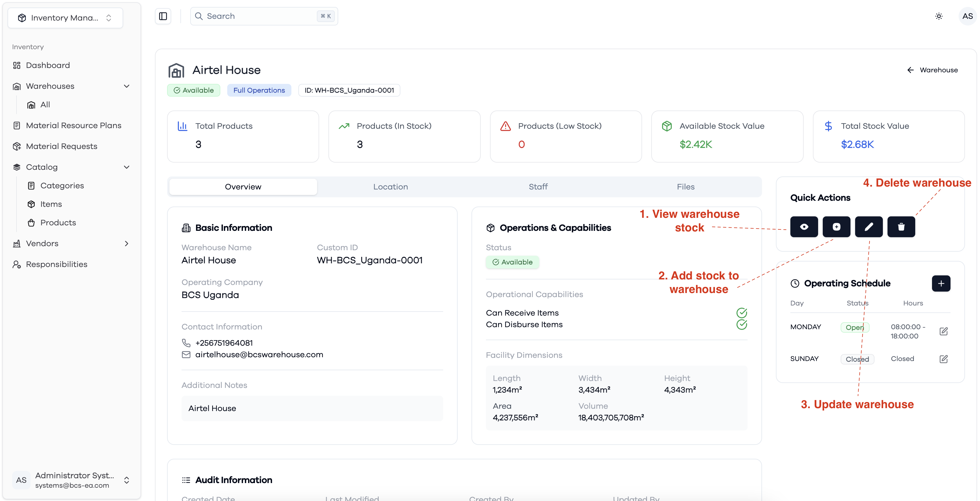
Task: Click the phone number +256751964081
Action: 224,343
